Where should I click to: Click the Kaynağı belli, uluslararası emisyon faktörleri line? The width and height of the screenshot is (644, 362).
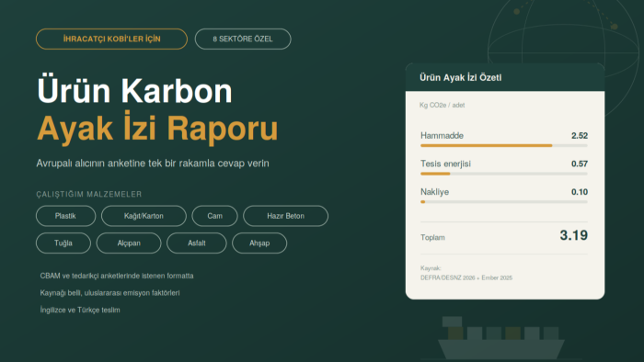109,293
